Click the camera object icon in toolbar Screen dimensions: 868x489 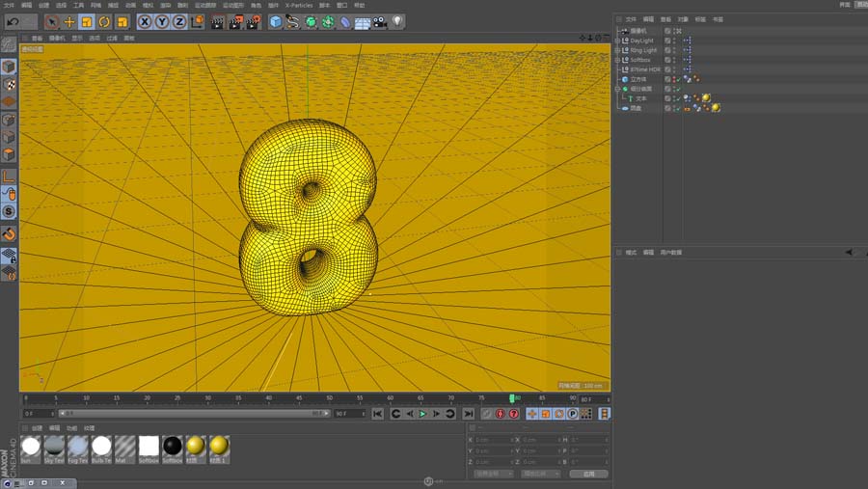click(x=380, y=21)
